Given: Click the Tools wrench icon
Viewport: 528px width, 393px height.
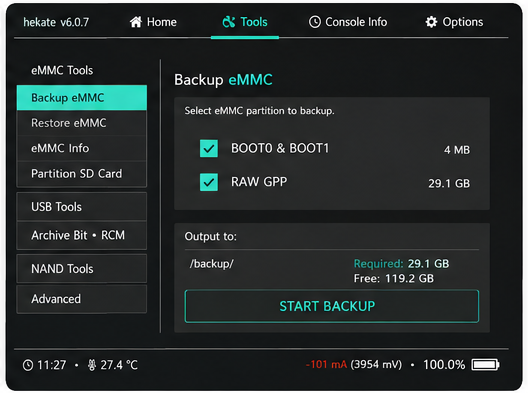Looking at the screenshot, I should (229, 22).
